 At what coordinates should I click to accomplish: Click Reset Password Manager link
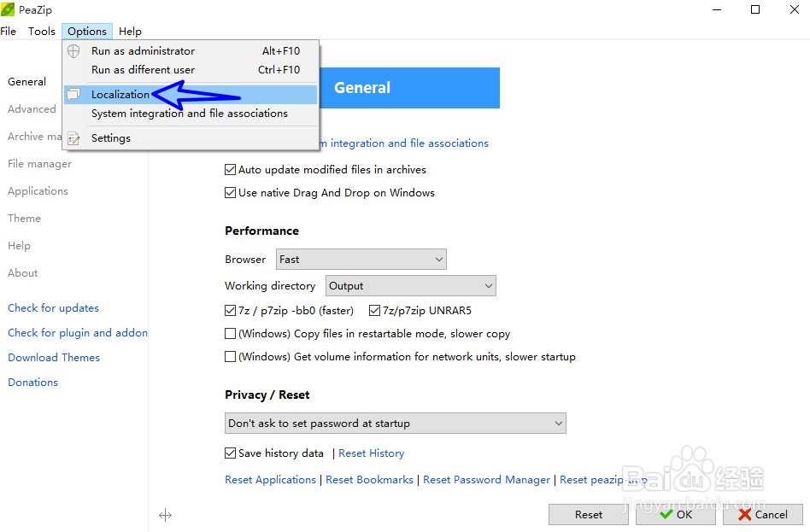[x=487, y=480]
